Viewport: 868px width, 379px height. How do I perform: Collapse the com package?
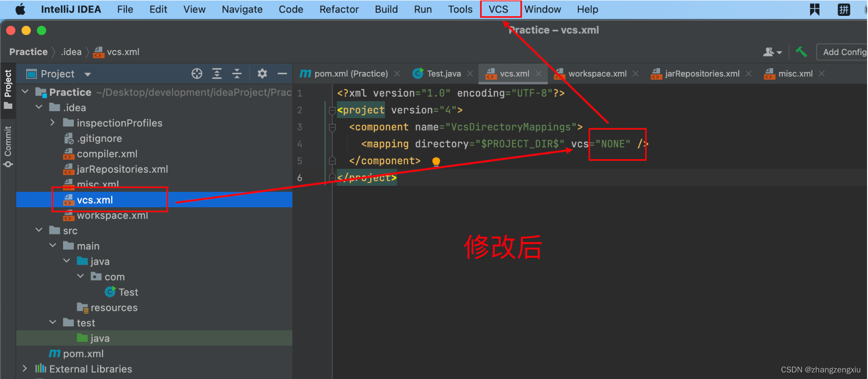80,277
